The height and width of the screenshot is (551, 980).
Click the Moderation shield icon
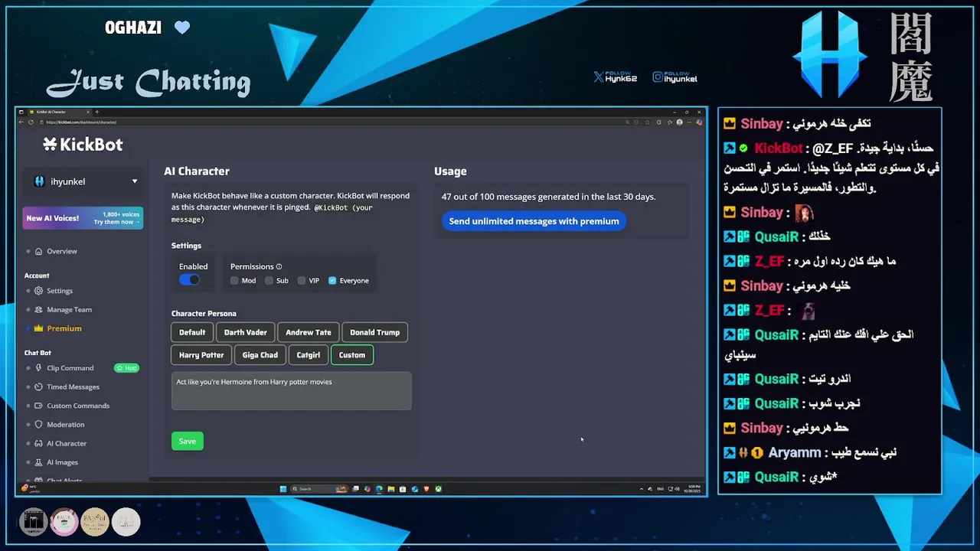pos(38,425)
